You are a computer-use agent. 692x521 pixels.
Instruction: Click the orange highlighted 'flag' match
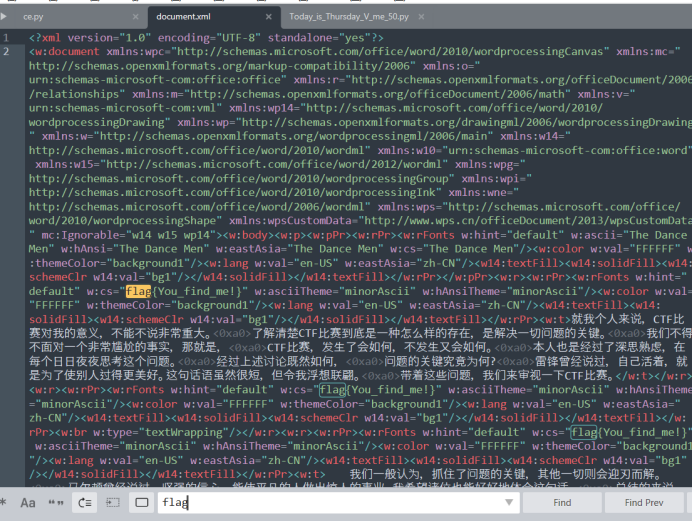click(x=139, y=291)
